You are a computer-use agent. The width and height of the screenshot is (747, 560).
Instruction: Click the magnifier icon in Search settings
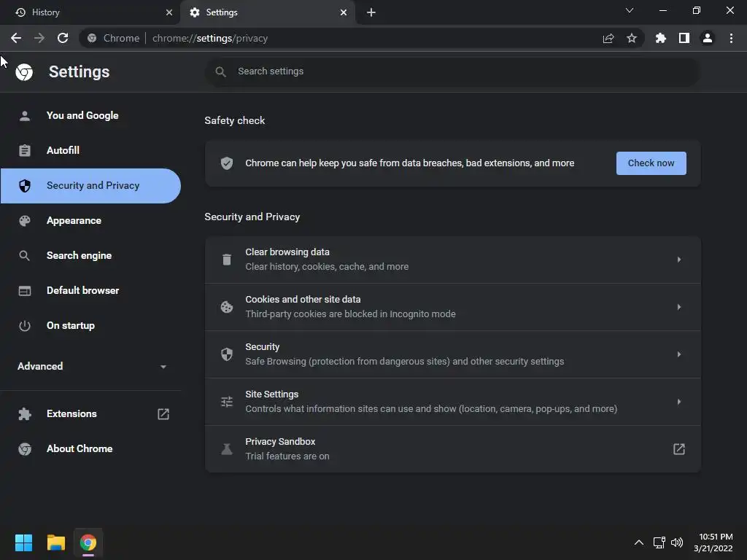click(x=220, y=71)
